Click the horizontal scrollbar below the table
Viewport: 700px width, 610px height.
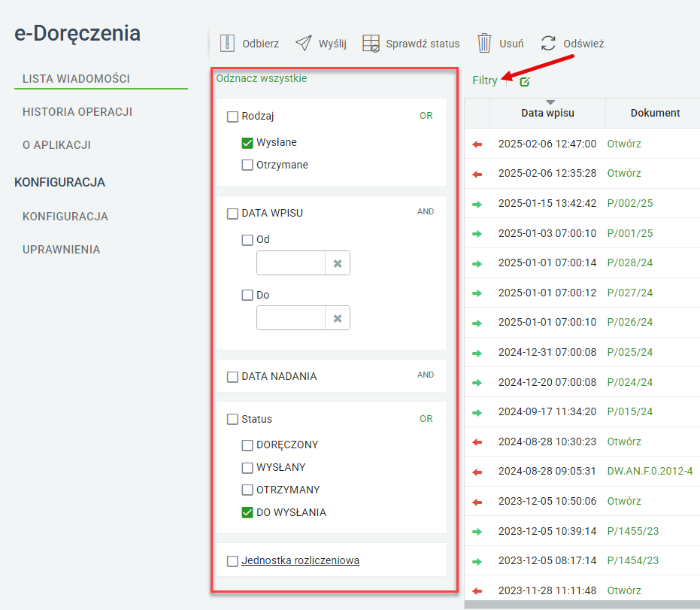tap(582, 605)
